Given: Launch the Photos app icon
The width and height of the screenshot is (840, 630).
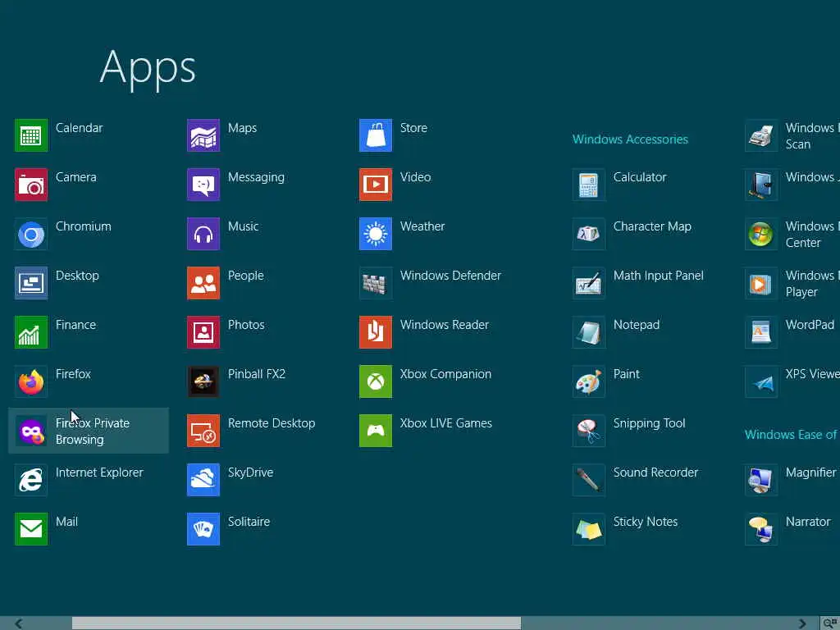Looking at the screenshot, I should pyautogui.click(x=203, y=333).
